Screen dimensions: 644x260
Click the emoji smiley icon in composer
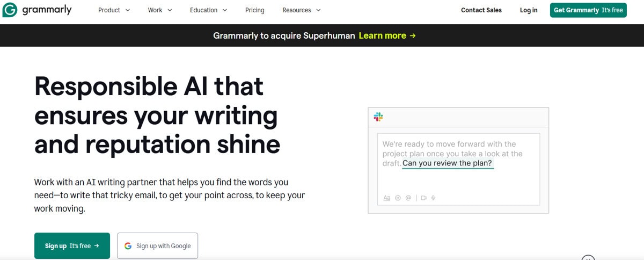click(398, 198)
